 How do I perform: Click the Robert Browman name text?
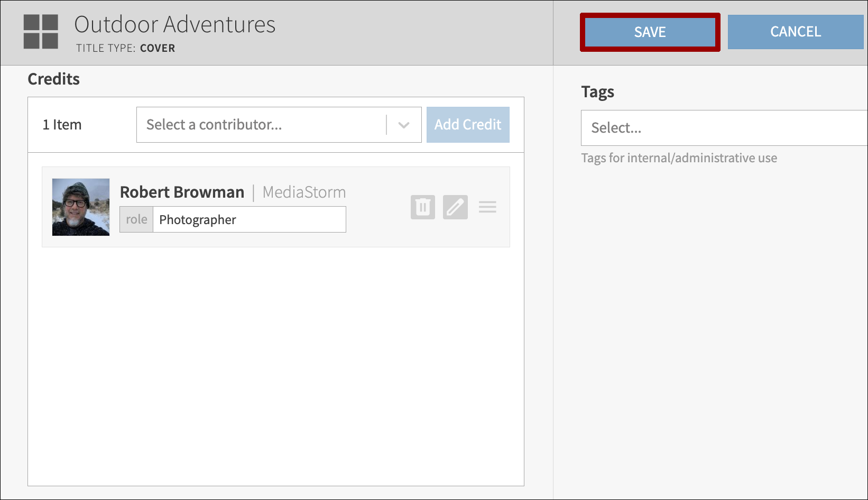[182, 192]
